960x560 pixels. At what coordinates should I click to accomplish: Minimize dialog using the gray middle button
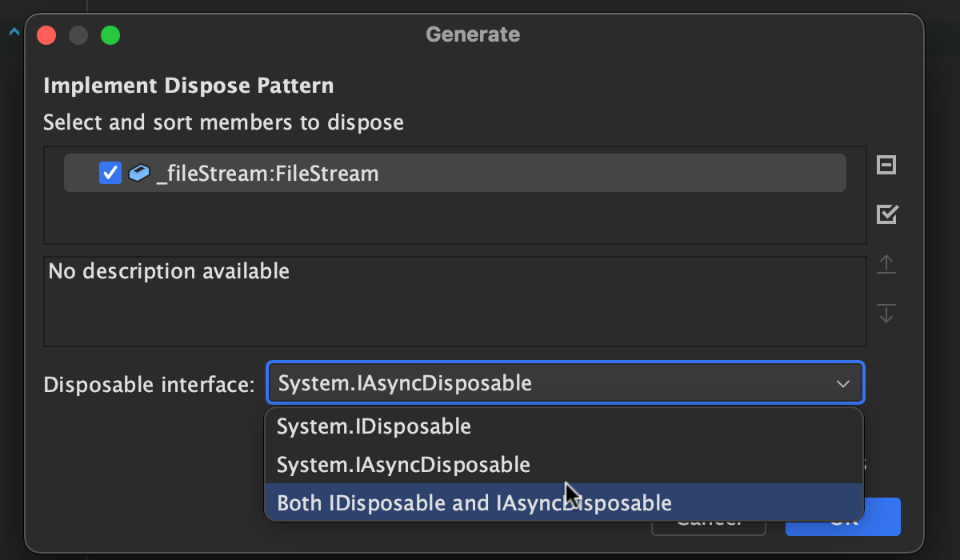(x=78, y=35)
